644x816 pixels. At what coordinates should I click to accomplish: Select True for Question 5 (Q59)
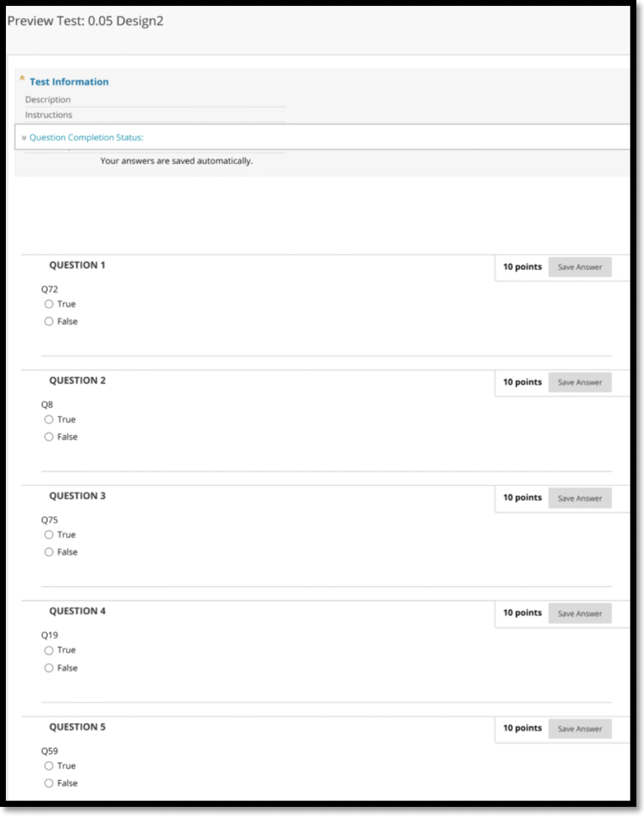(49, 766)
